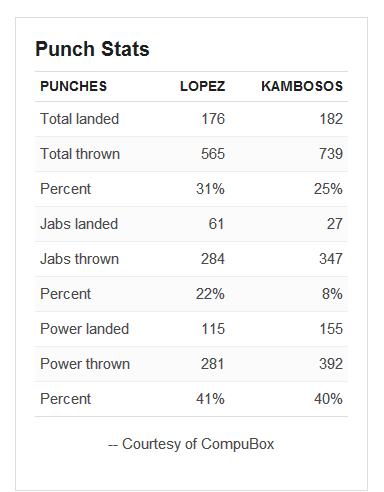Click Lopez's jabs thrown value 284

(213, 259)
